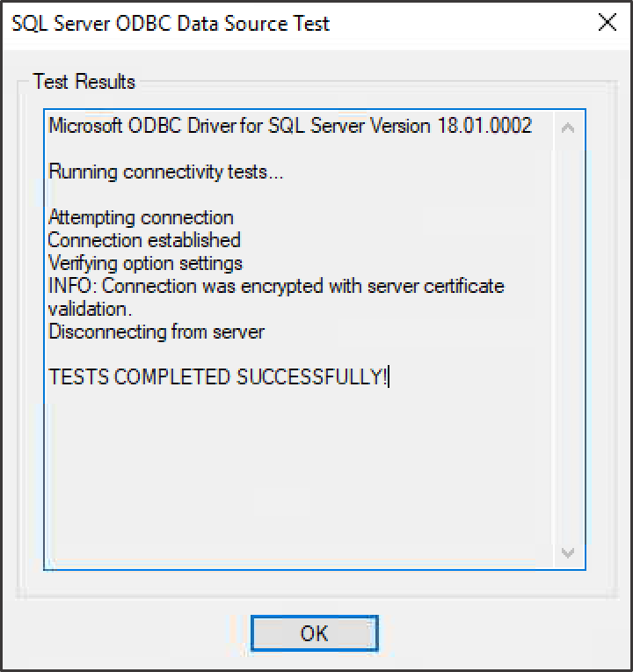This screenshot has width=633, height=672.
Task: Click the word 'SUCCESSFULLY!' in results
Action: click(x=312, y=376)
